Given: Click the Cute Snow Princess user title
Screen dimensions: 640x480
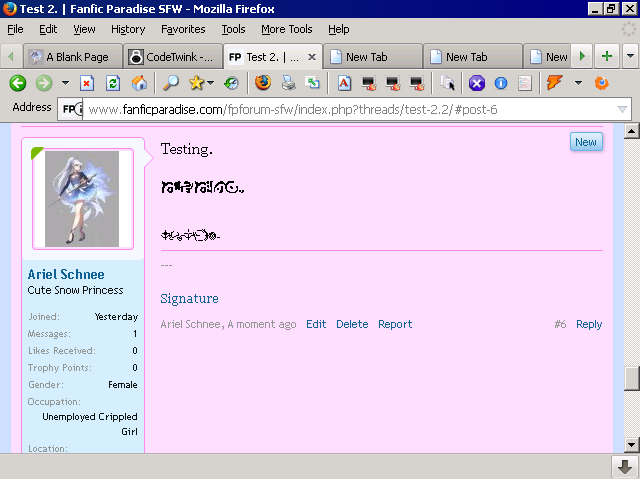Looking at the screenshot, I should pyautogui.click(x=76, y=290).
